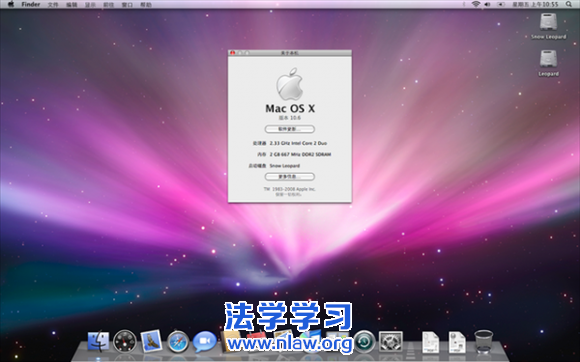Open the volume control in menu bar
The height and width of the screenshot is (362, 580).
(488, 4)
